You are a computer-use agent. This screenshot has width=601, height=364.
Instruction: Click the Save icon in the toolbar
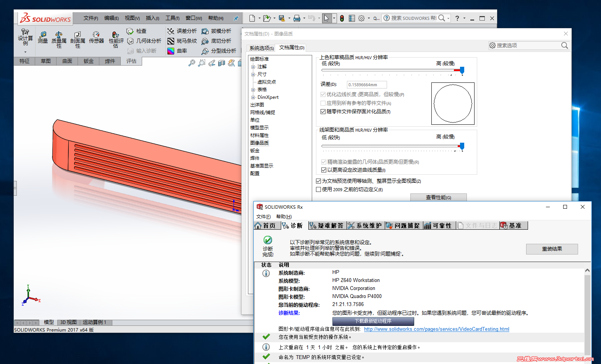click(282, 18)
